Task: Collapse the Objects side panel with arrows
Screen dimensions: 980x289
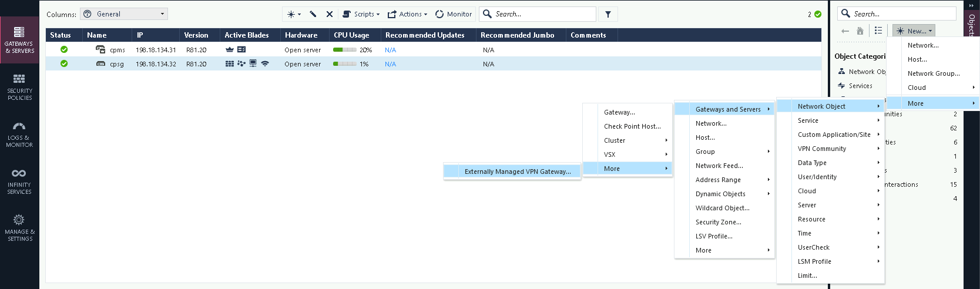Action: (971, 5)
